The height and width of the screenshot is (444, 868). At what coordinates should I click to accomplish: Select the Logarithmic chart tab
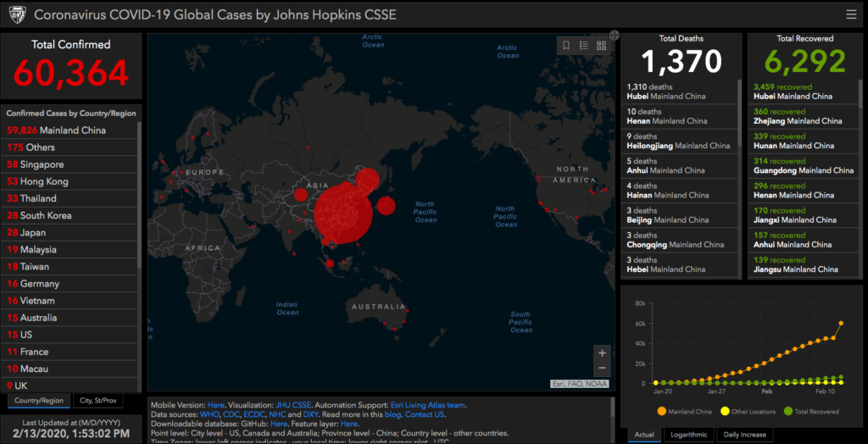[x=688, y=435]
